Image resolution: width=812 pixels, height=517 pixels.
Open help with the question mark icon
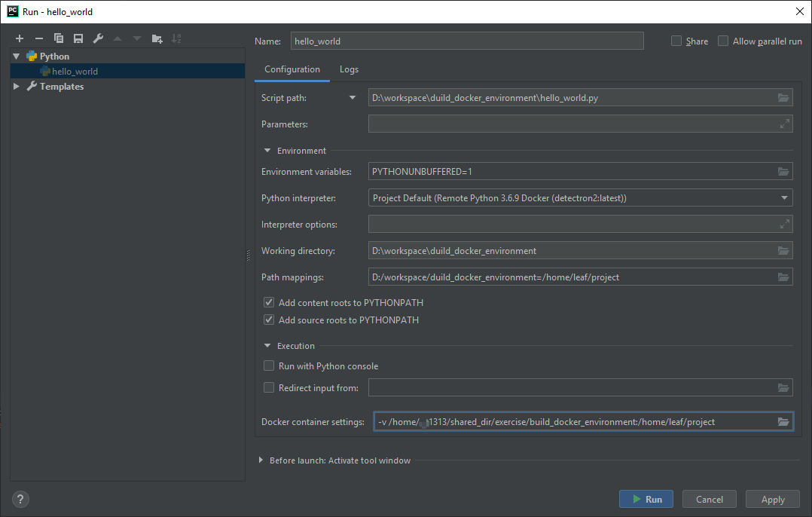pyautogui.click(x=20, y=499)
